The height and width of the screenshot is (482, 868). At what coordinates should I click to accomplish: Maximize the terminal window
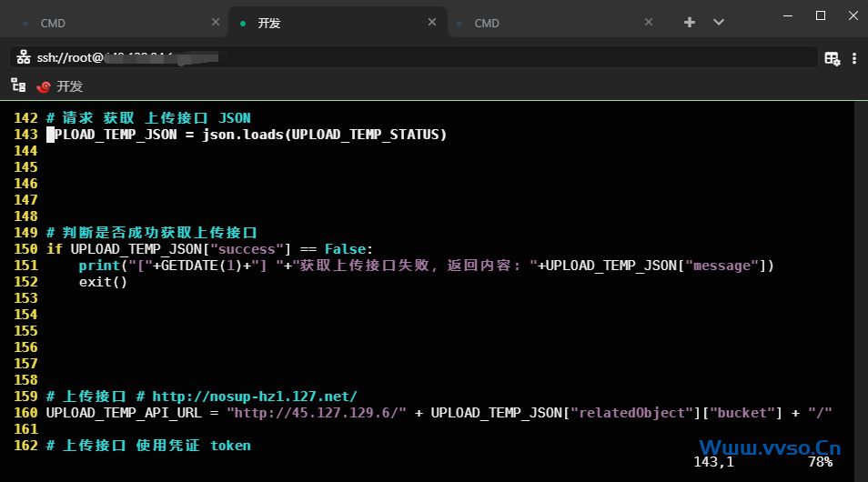coord(820,15)
